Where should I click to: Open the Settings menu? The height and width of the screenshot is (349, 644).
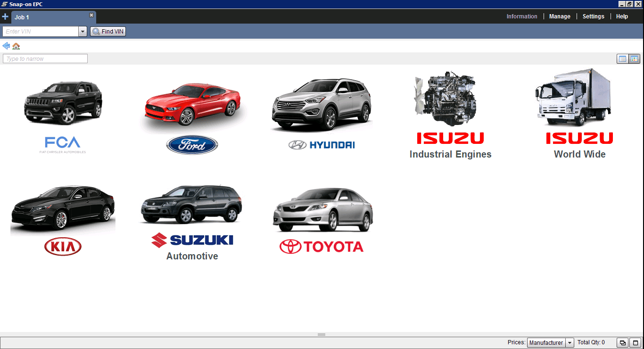point(593,17)
